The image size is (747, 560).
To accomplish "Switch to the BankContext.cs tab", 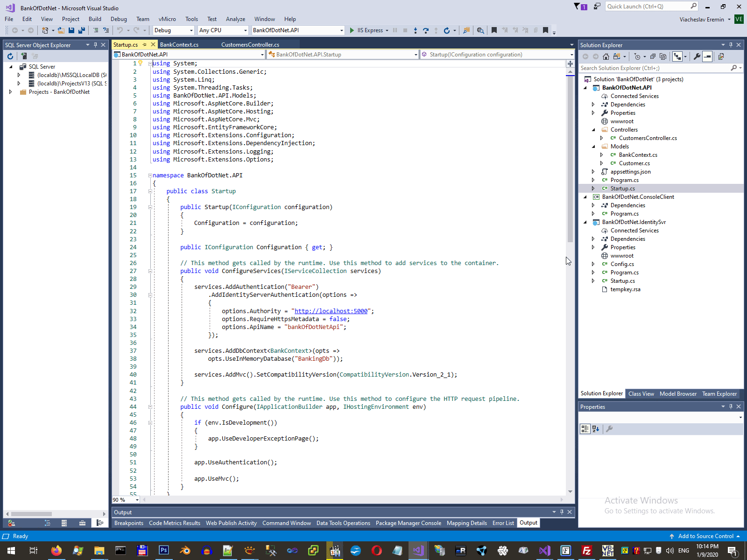I will [x=179, y=45].
